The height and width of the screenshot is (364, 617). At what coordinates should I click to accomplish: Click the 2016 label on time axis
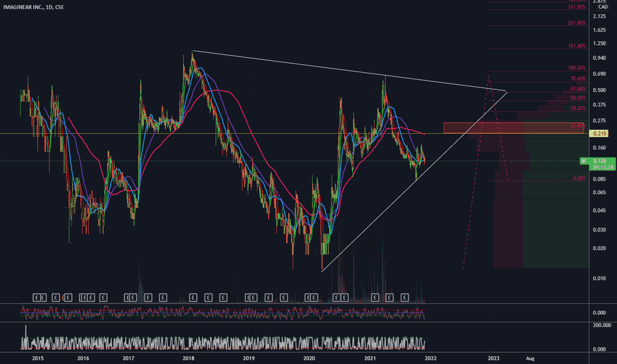pos(83,358)
